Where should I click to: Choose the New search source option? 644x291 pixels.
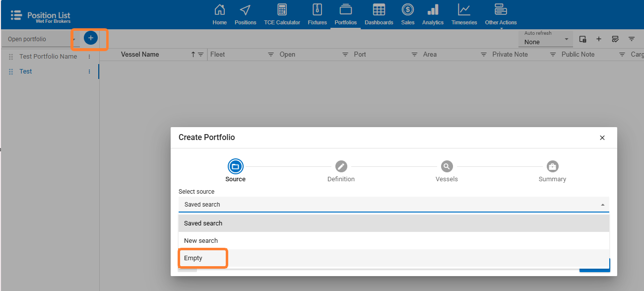tap(201, 241)
